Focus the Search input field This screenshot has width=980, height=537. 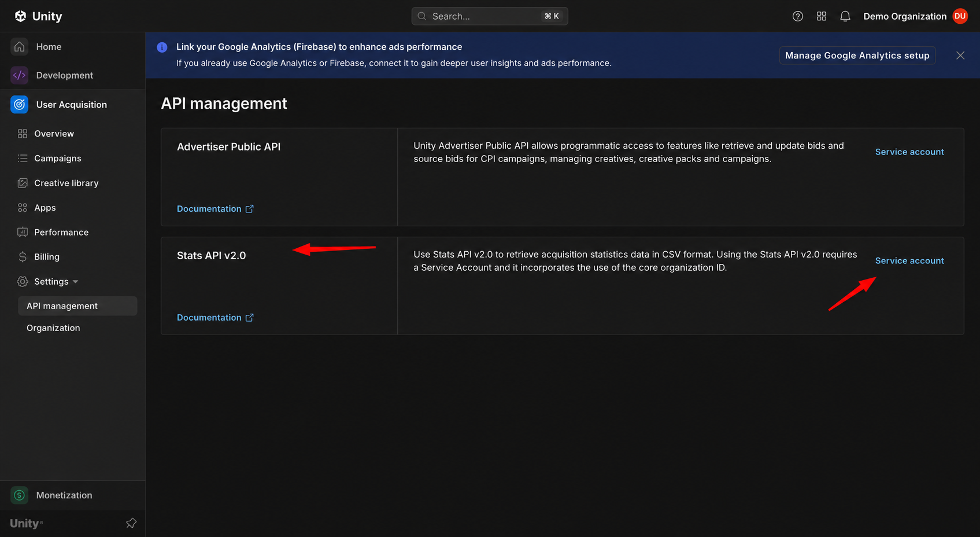point(490,16)
